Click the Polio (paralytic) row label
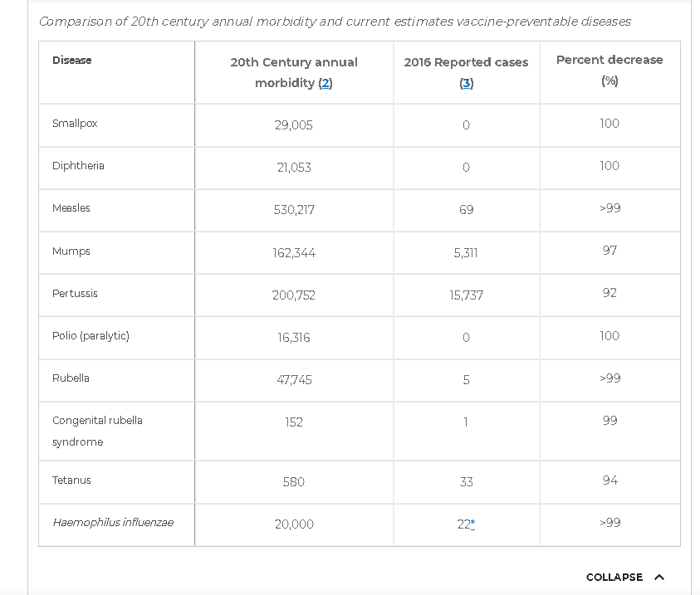Viewport: 700px width, 595px height. (91, 336)
